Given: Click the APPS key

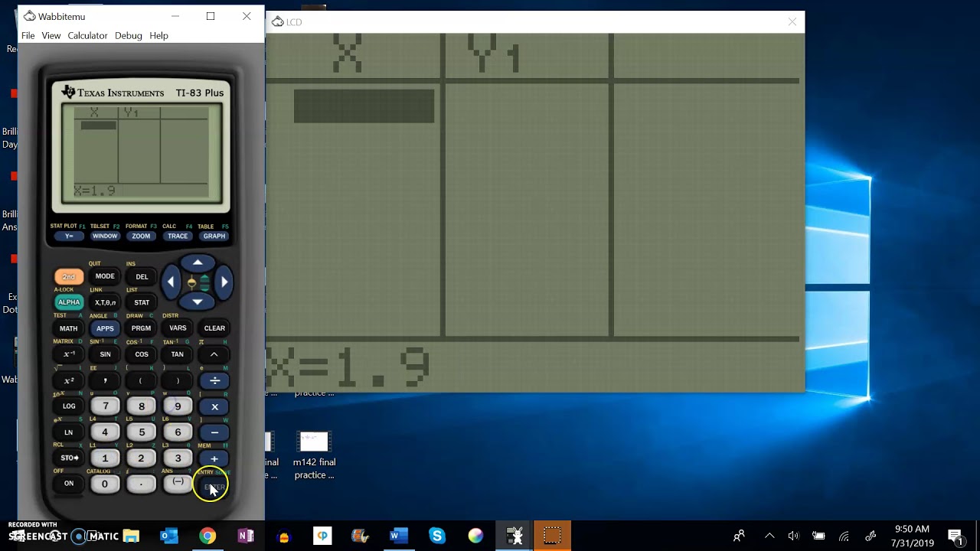Looking at the screenshot, I should pos(105,328).
